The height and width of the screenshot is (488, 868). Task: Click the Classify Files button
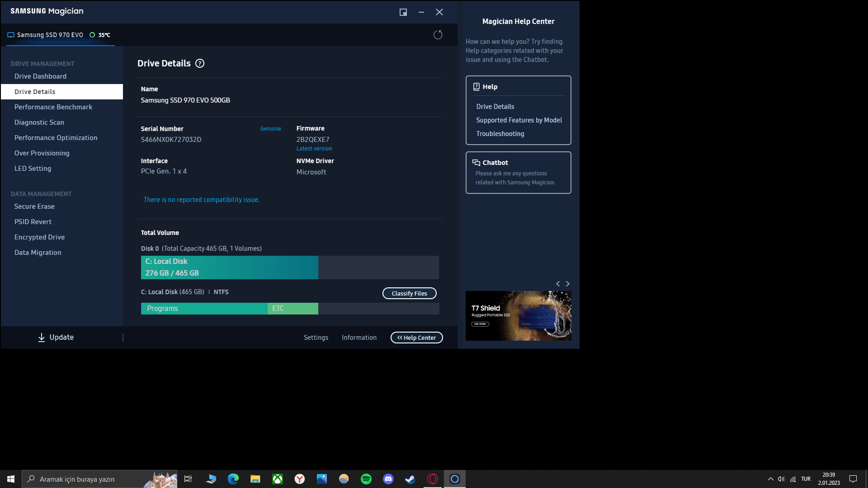tap(409, 293)
